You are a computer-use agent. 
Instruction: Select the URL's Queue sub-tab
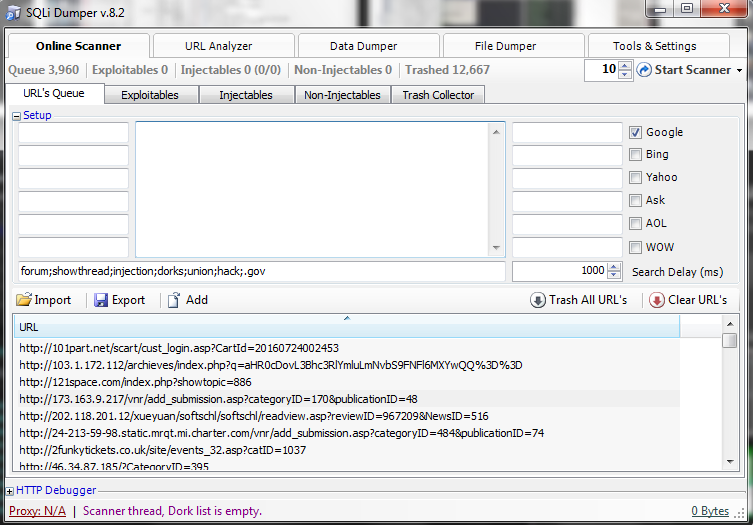point(55,93)
